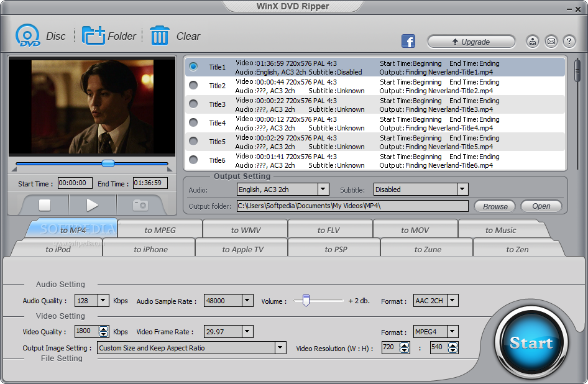Open the audio Format AAC 2CH dropdown

(x=452, y=300)
